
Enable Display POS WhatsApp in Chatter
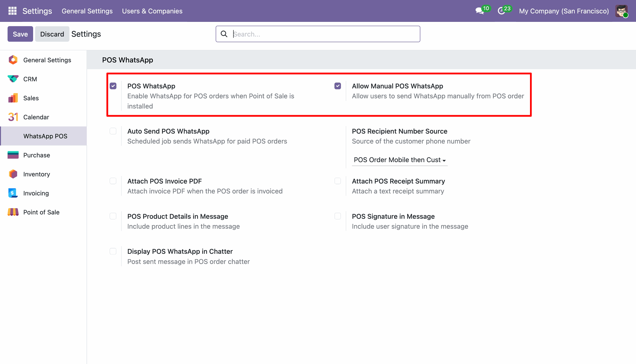point(113,251)
